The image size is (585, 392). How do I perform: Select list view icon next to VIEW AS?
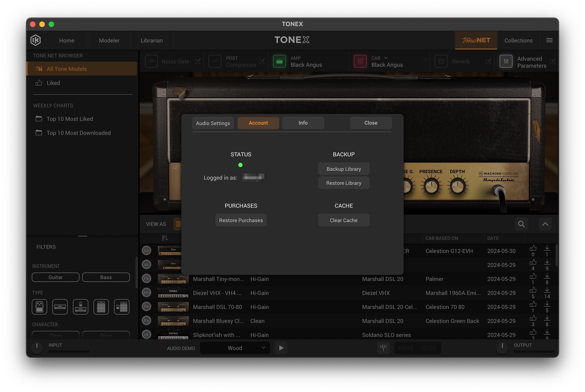pos(178,224)
